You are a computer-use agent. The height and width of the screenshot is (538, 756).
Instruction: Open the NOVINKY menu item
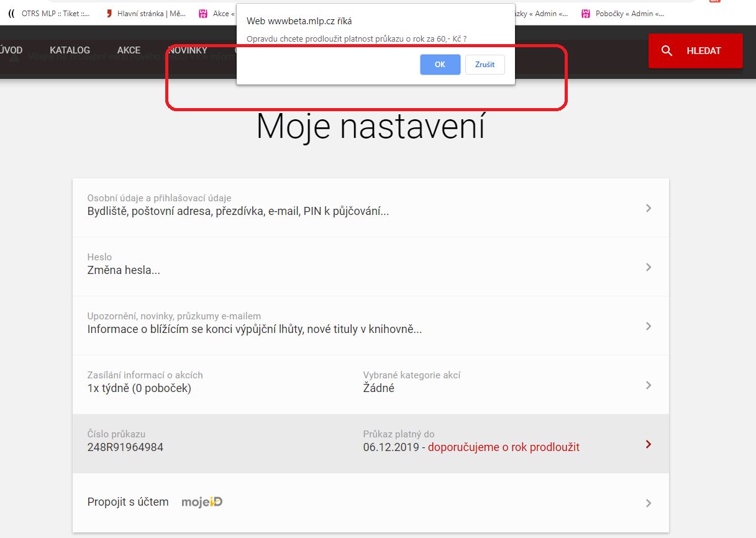188,50
